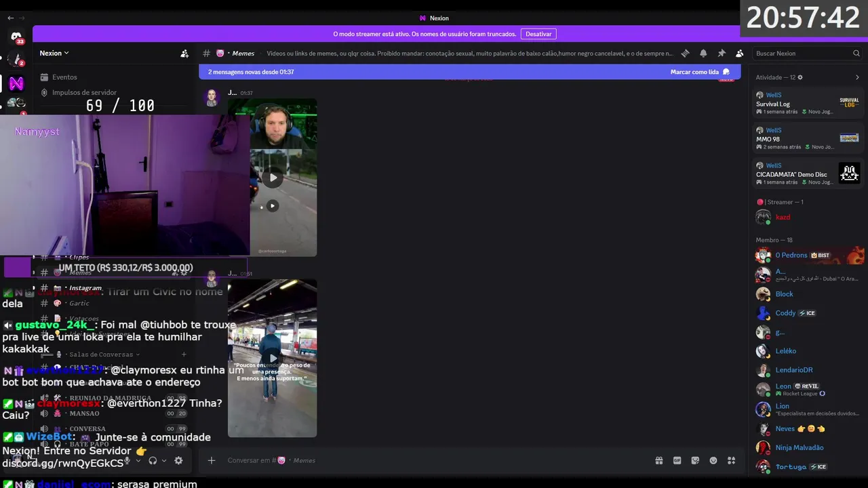Open the CICADAMATA Demo Disc activity card
The image size is (868, 488).
click(x=808, y=174)
